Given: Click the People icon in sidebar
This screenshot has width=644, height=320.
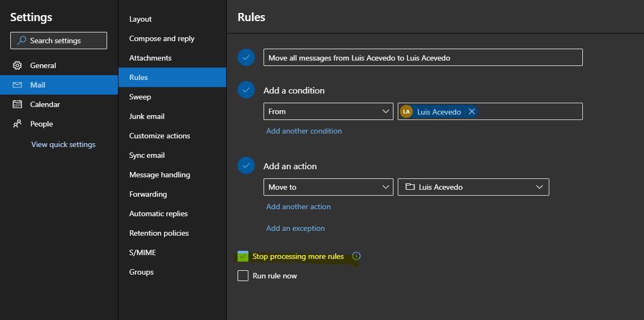Looking at the screenshot, I should (17, 124).
